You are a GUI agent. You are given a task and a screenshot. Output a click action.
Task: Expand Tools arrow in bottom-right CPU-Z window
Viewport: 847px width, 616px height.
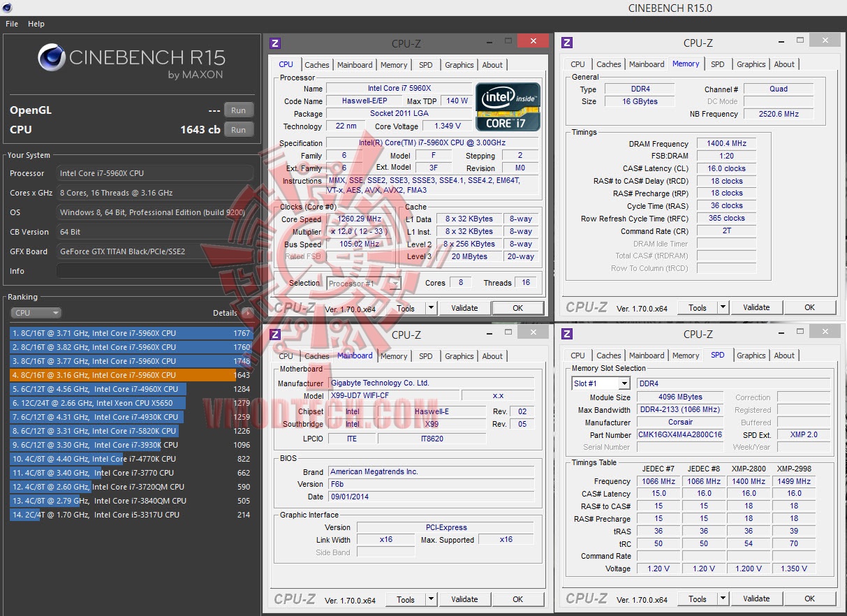point(723,599)
